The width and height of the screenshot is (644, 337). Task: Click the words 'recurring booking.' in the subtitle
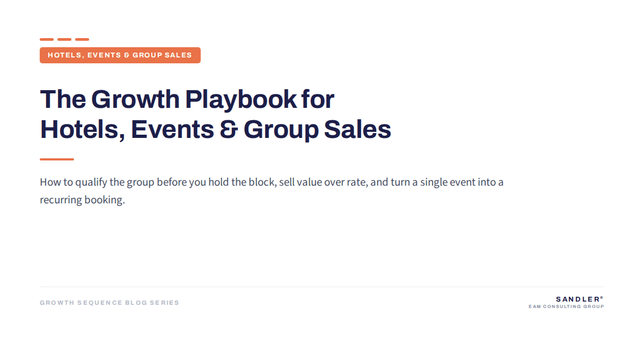click(82, 201)
